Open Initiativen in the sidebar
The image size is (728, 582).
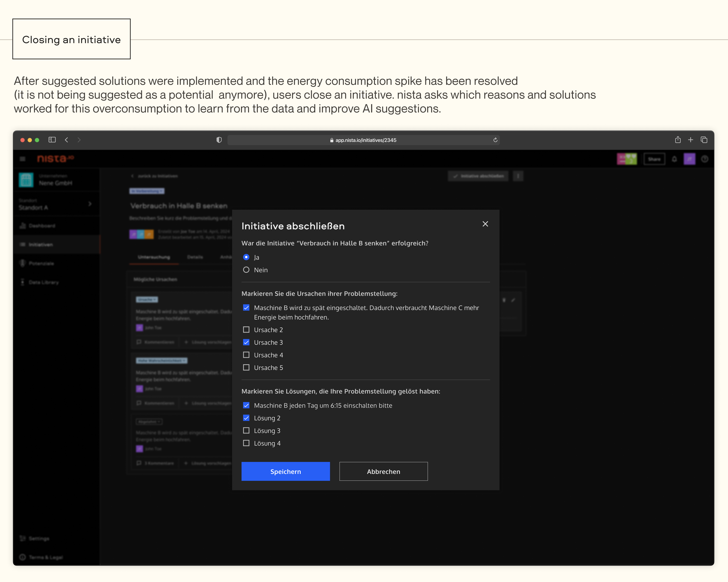point(41,244)
